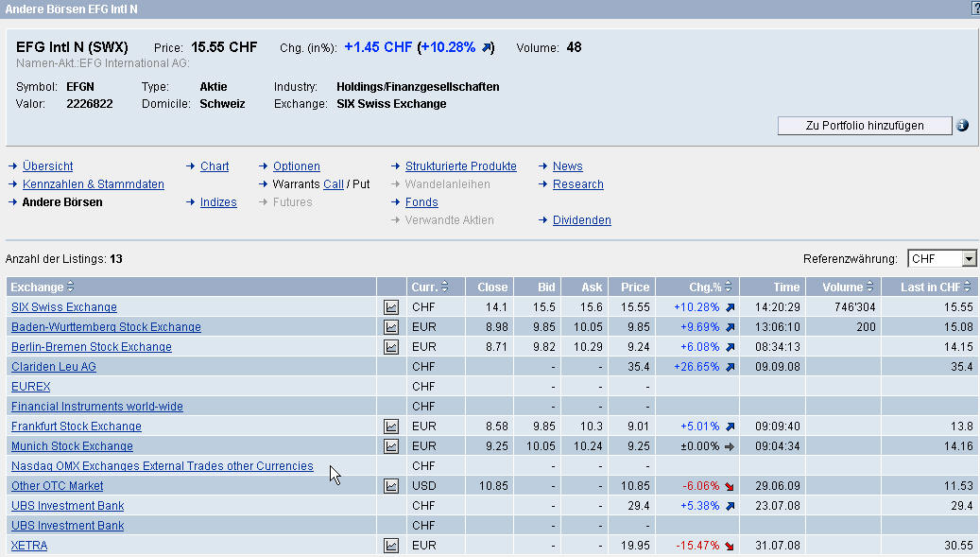This screenshot has height=557, width=980.
Task: Click the sideways arrow icon in Munich row
Action: click(x=730, y=446)
